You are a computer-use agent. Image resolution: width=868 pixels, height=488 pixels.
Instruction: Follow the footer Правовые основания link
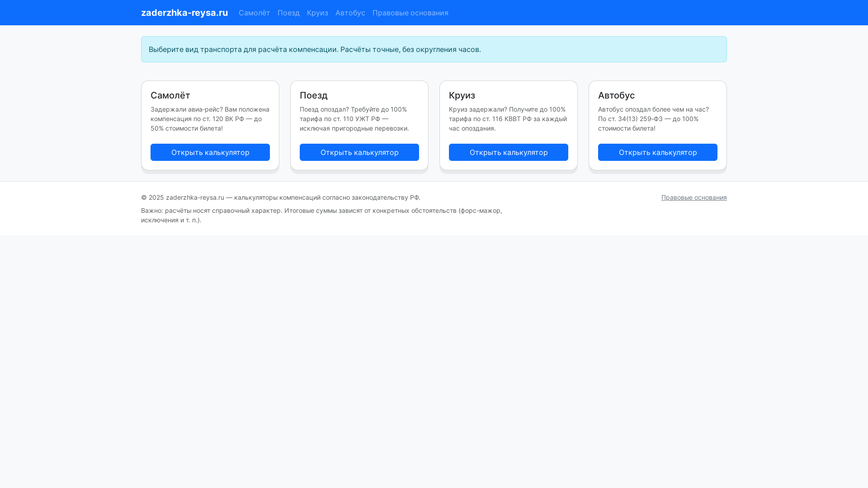point(694,197)
